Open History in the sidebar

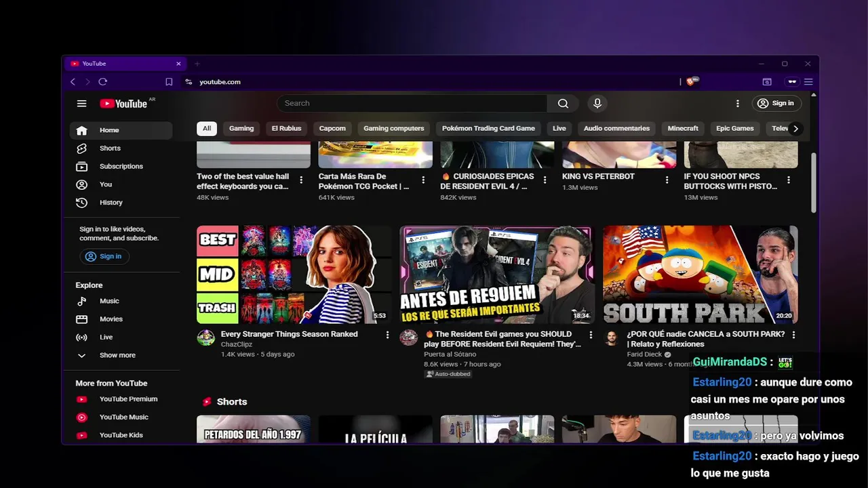pos(121,203)
